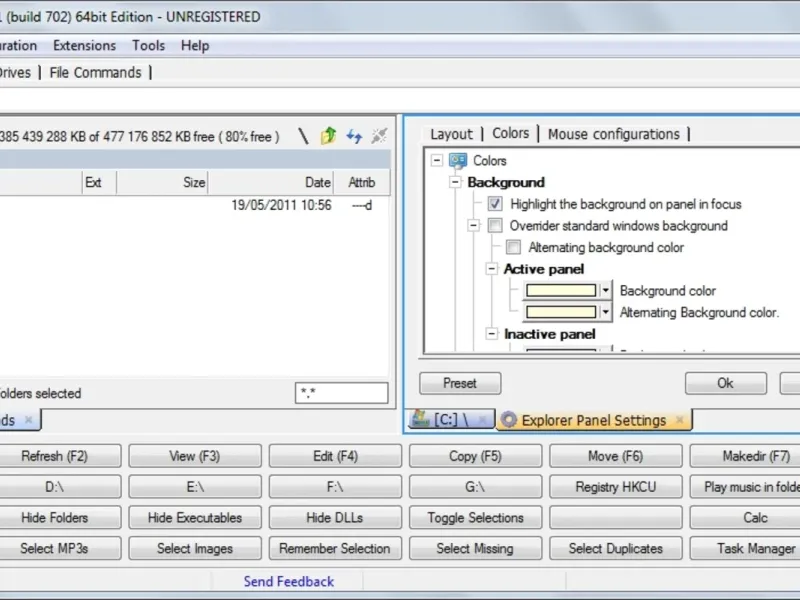Open the Alternating Background color dropdown arrow
The width and height of the screenshot is (800, 600).
point(606,312)
